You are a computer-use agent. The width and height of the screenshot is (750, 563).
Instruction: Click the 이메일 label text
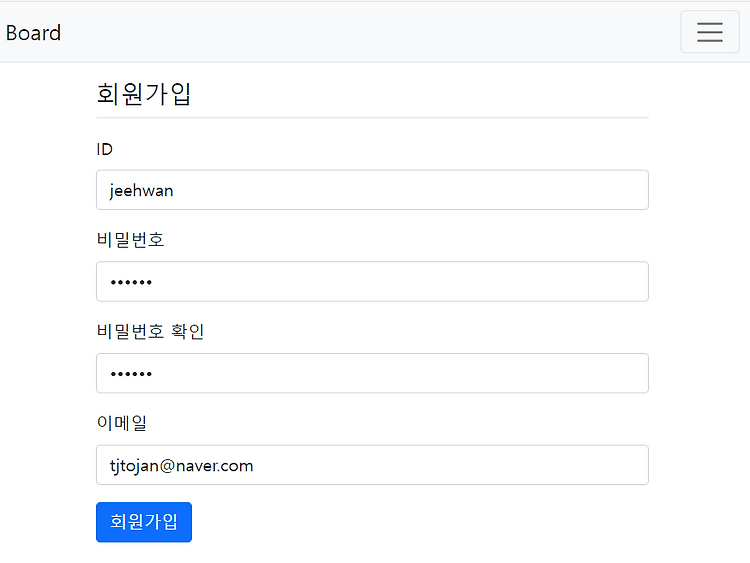121,423
